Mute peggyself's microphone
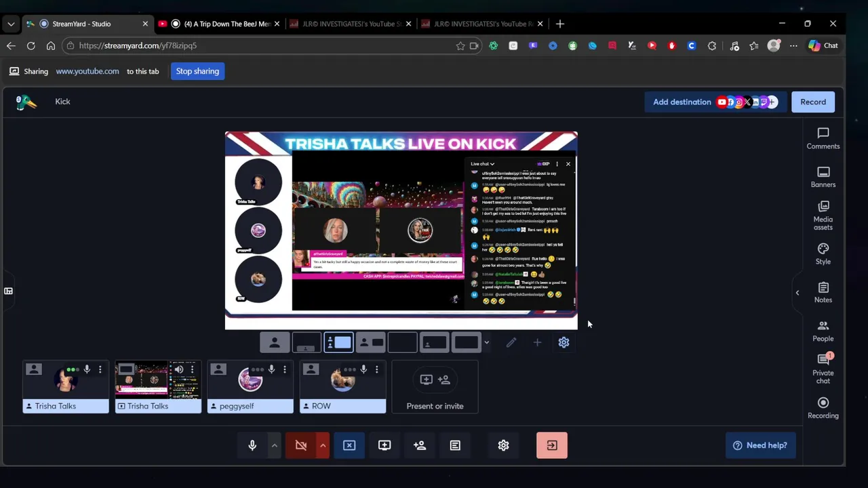The width and height of the screenshot is (868, 488). 271,369
